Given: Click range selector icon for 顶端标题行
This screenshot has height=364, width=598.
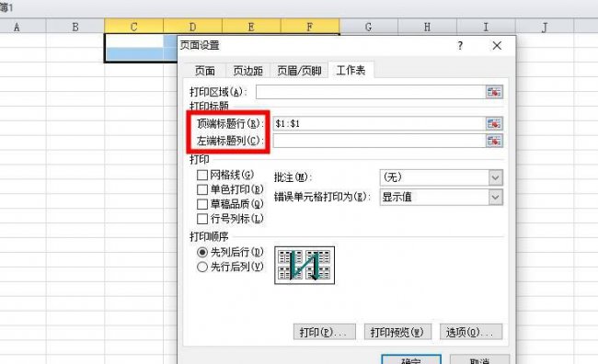Looking at the screenshot, I should [494, 123].
